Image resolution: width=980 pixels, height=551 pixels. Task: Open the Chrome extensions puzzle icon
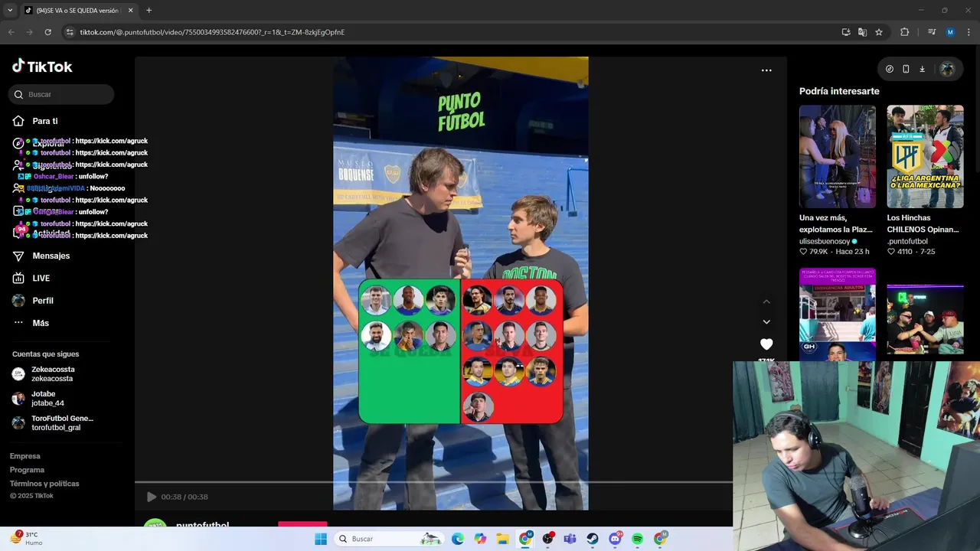(x=905, y=32)
